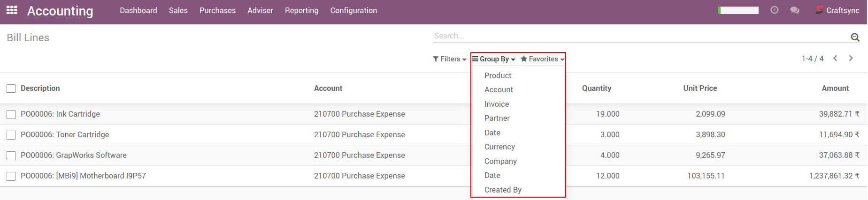Select Partner in Group By list
Screen dimensions: 868x200
pos(497,118)
